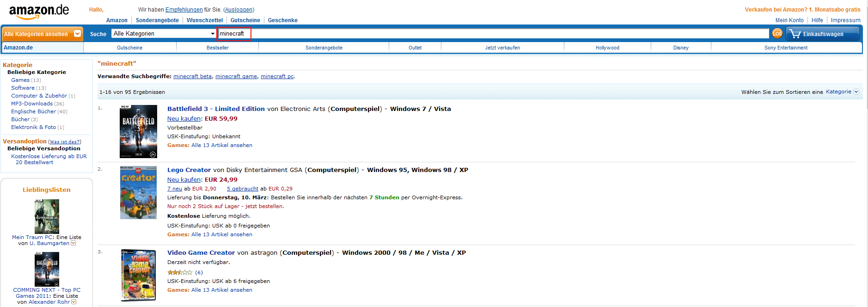Open Gutscheine in top navigation

coord(245,20)
